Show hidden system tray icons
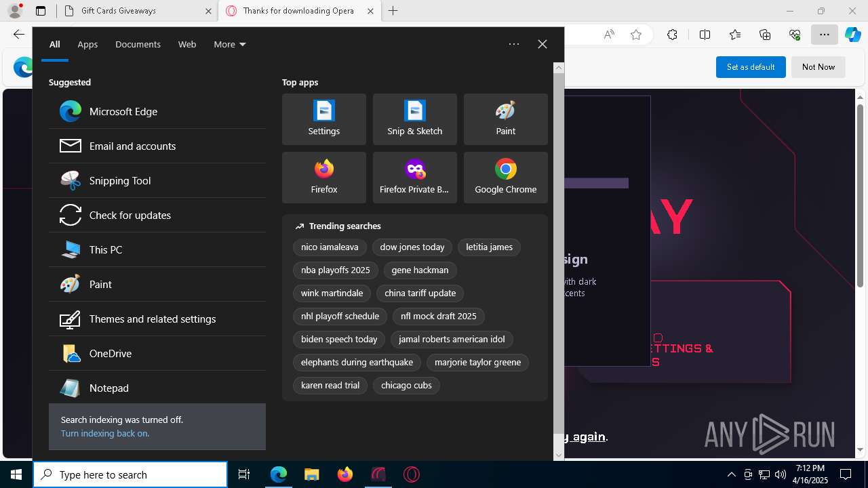Screen dimensions: 868x488 tap(731, 474)
